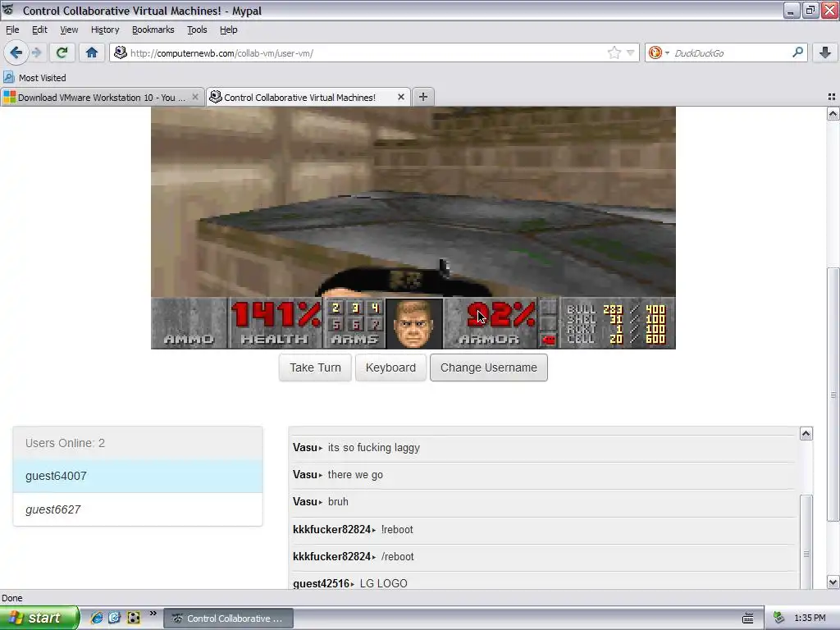Go back using the Back arrow button
Viewport: 840px width, 630px height.
point(16,52)
